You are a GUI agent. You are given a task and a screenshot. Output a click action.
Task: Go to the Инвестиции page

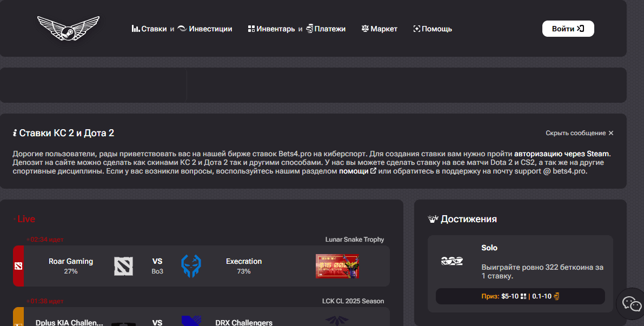205,29
